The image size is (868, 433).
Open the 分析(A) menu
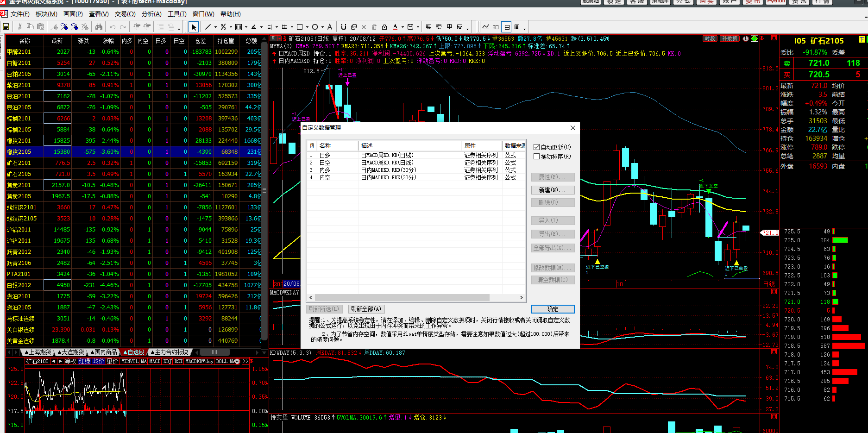151,14
